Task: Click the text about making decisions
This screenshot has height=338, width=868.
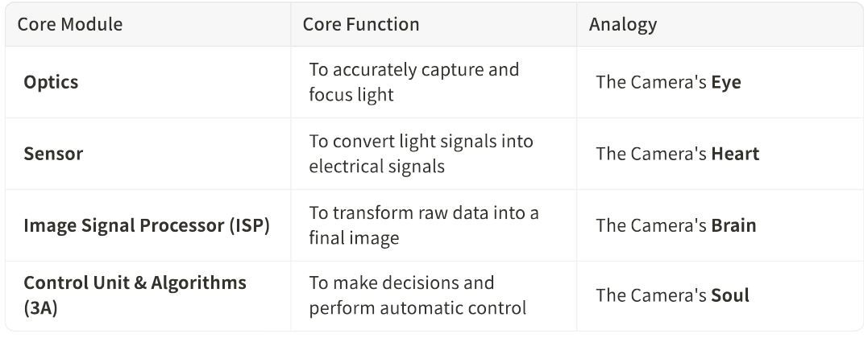Action: tap(417, 295)
